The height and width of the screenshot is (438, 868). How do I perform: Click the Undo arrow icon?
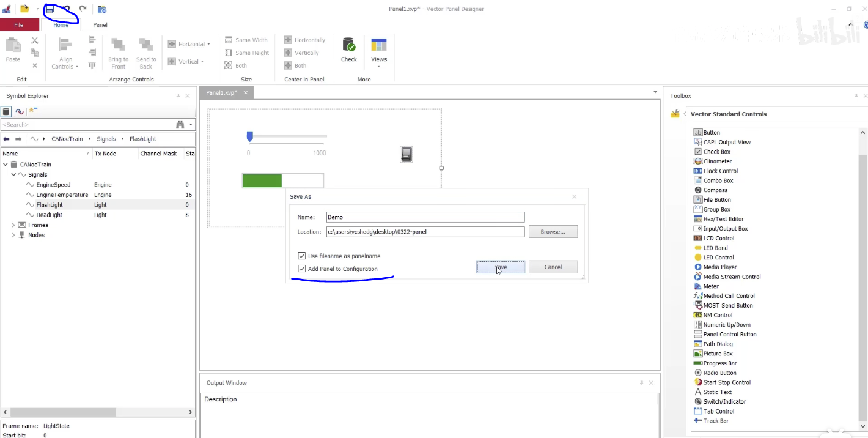pos(66,9)
